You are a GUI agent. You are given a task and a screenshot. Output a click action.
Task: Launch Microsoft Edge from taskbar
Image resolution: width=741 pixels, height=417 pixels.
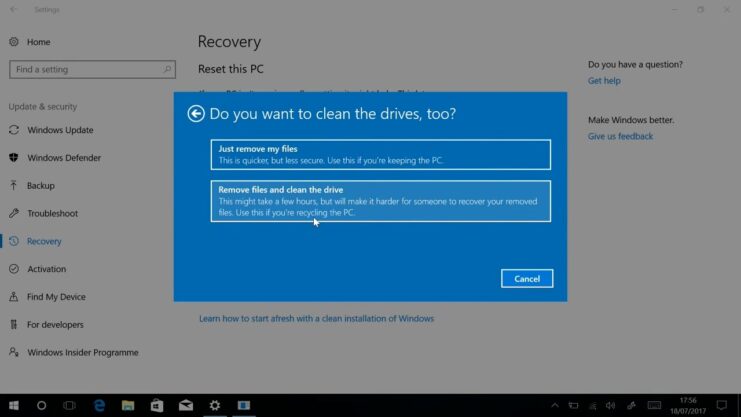[x=99, y=406]
